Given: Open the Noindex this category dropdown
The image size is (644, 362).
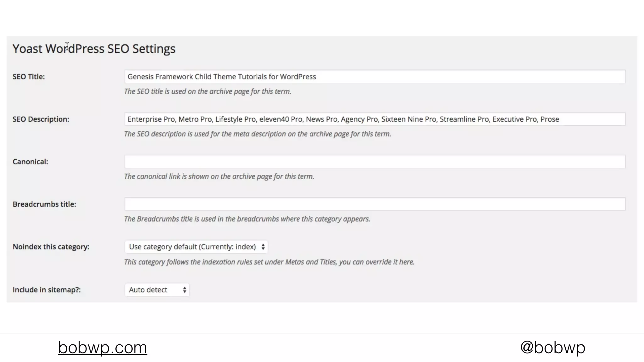Looking at the screenshot, I should (x=196, y=247).
